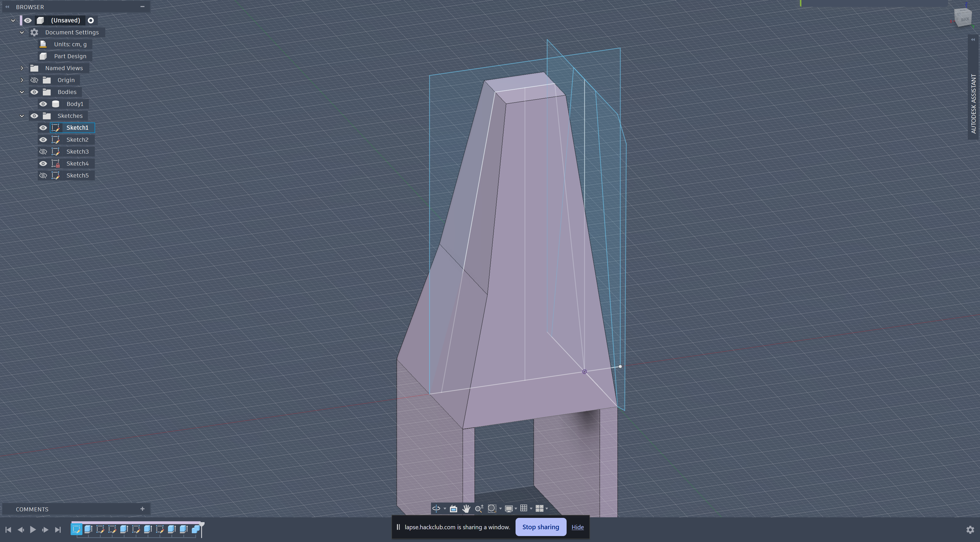
Task: Click the Hide link in sharing bar
Action: click(x=577, y=527)
